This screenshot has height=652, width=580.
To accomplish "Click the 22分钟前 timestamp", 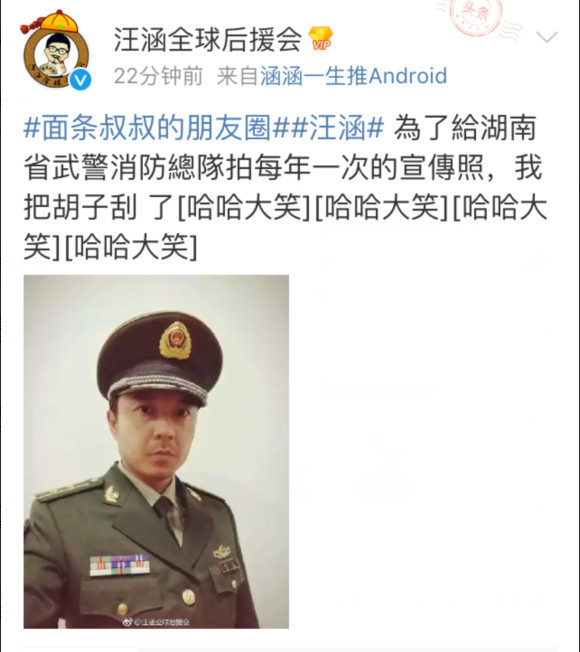I will click(x=158, y=76).
